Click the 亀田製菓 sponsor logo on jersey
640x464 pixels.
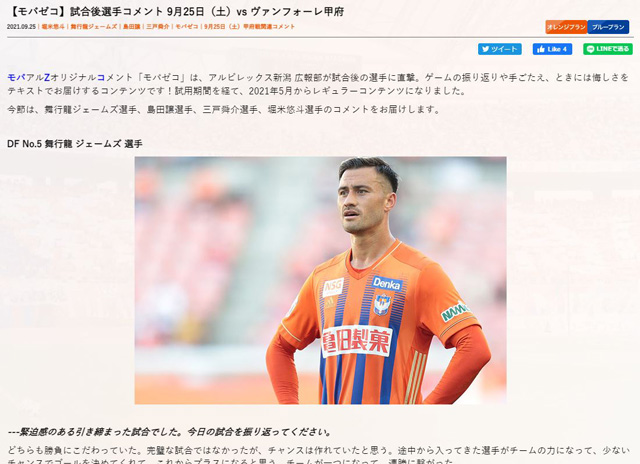coord(356,341)
